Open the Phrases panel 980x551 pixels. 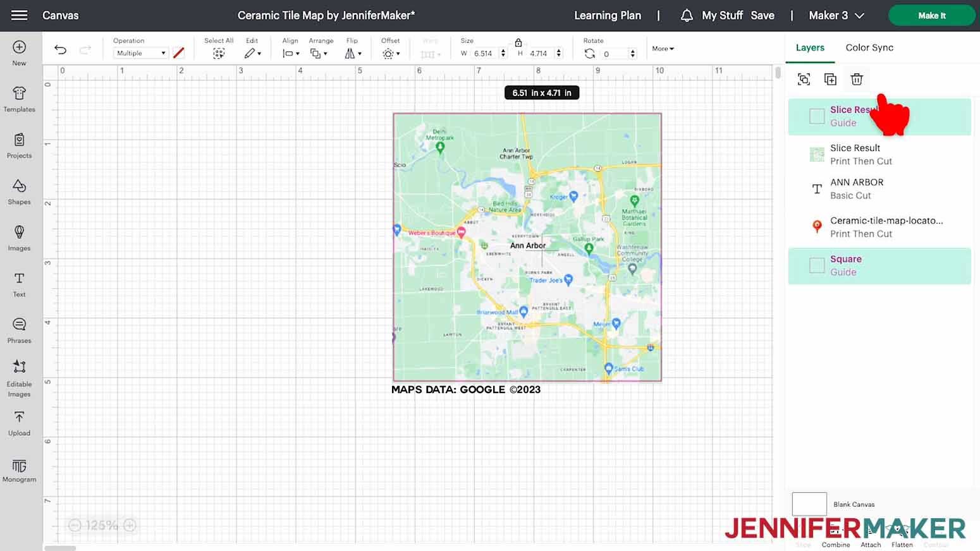click(x=19, y=330)
